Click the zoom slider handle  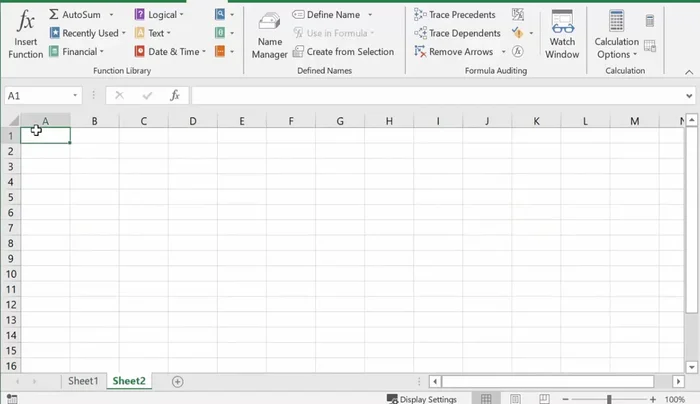coord(609,398)
